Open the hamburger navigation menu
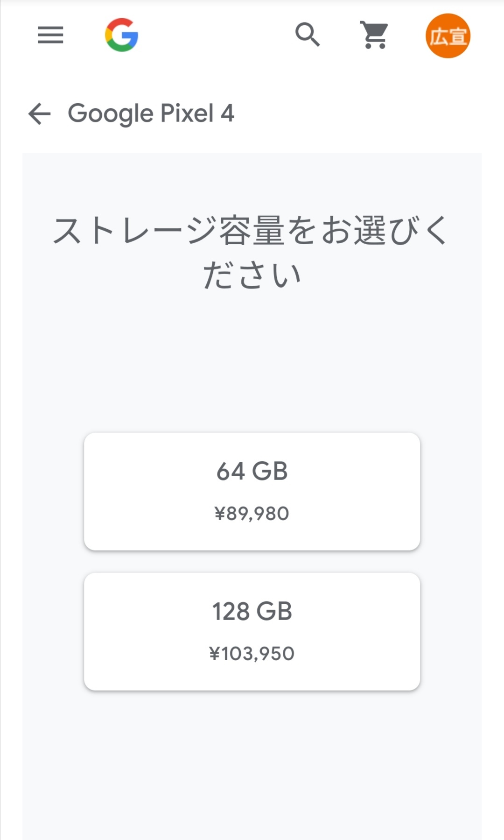The width and height of the screenshot is (504, 840). [x=50, y=35]
